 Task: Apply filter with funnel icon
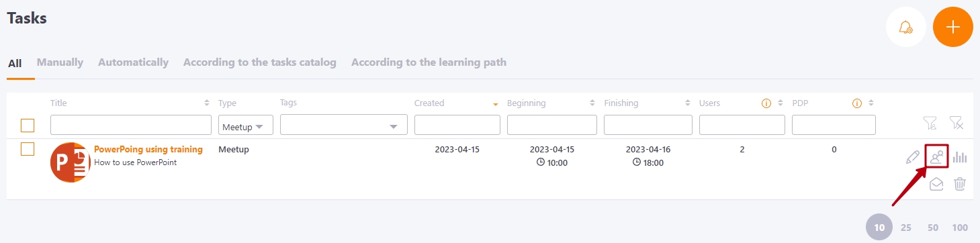click(930, 123)
